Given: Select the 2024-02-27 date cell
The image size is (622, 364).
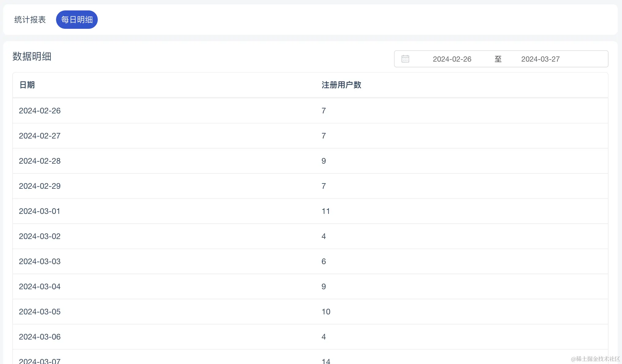Looking at the screenshot, I should click(x=40, y=136).
